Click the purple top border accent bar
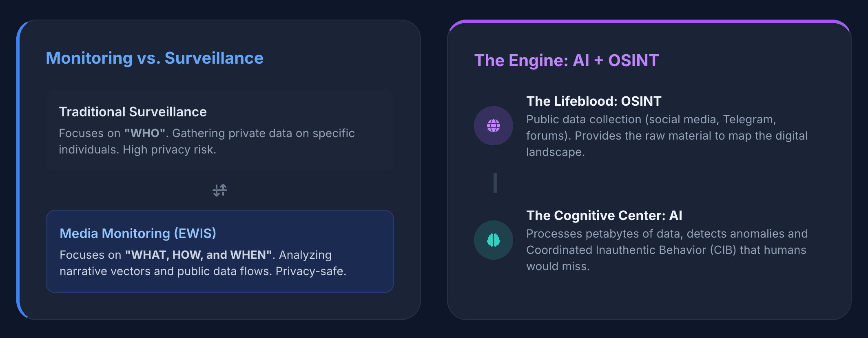This screenshot has width=868, height=338. (649, 21)
